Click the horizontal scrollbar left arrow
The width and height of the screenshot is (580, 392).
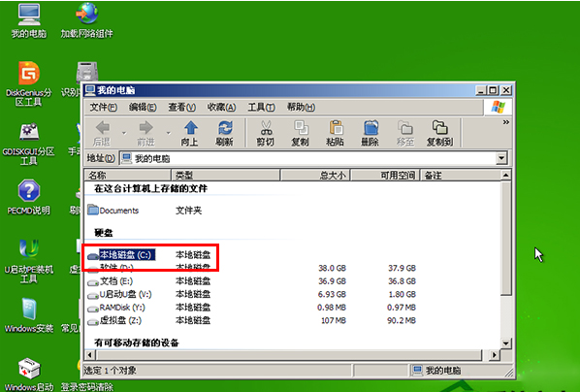(x=90, y=355)
